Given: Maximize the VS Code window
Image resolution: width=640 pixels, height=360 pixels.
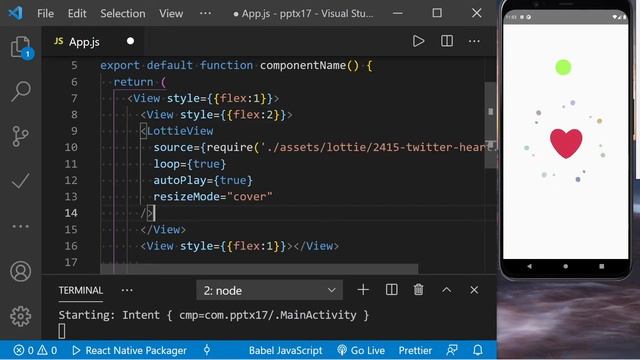Looking at the screenshot, I should point(437,13).
